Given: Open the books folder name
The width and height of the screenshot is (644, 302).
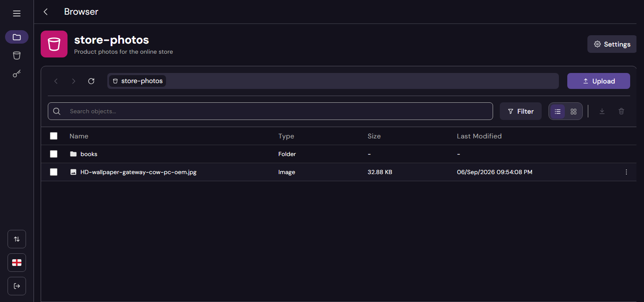Looking at the screenshot, I should pos(89,154).
